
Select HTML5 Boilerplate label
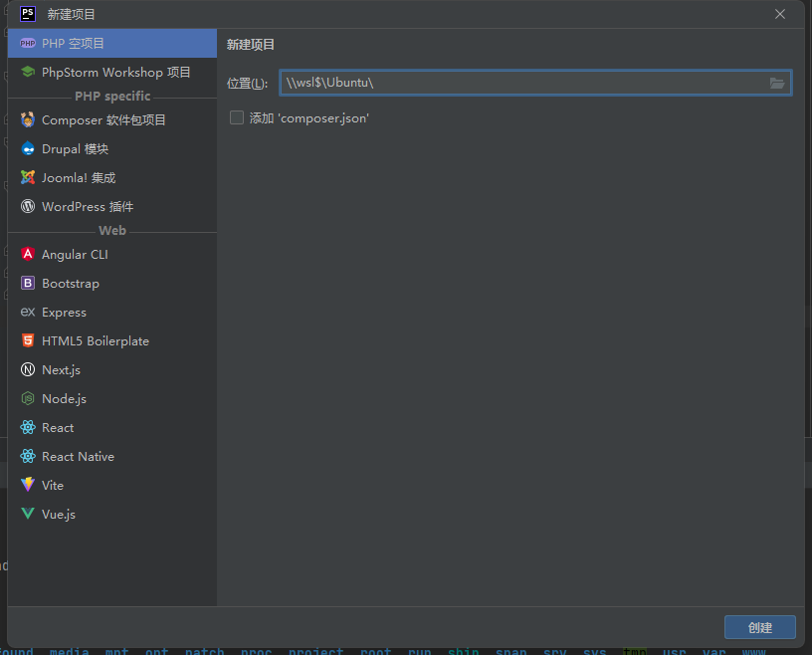[x=96, y=341]
